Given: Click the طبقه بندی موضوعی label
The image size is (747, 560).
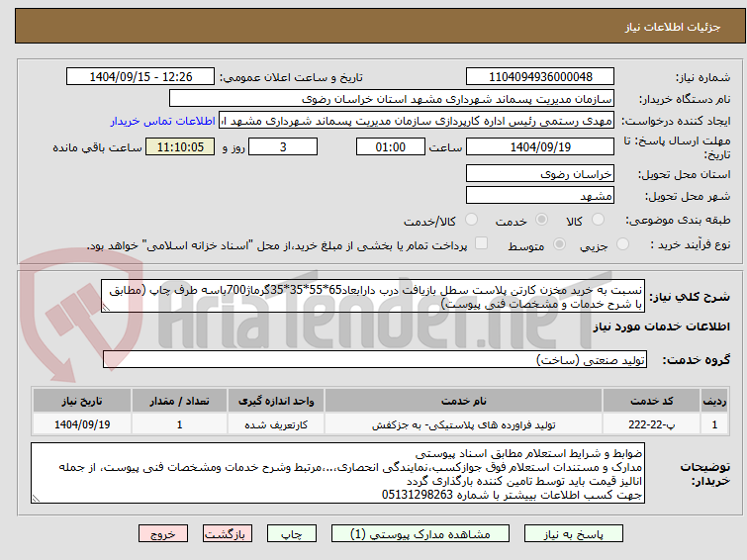Looking at the screenshot, I should (x=678, y=221).
